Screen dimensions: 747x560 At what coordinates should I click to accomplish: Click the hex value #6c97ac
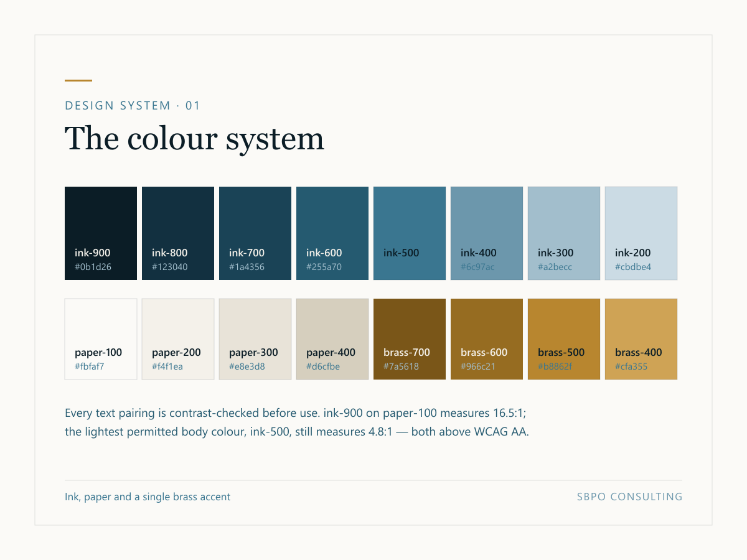click(x=477, y=267)
